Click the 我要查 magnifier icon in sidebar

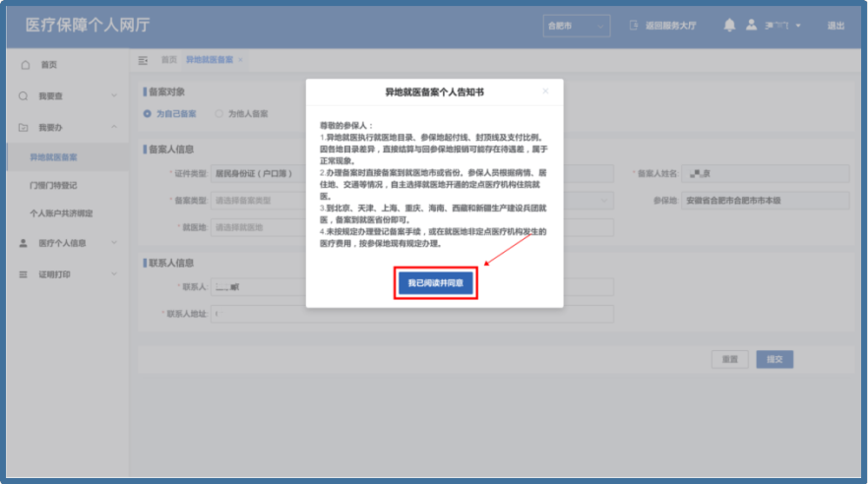(24, 96)
